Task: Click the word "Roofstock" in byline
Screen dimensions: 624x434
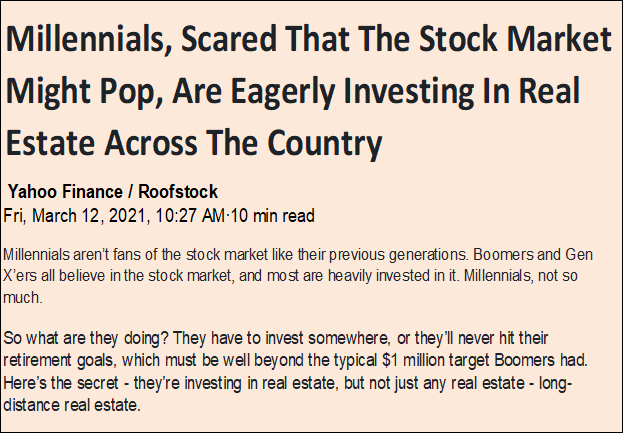Action: [x=178, y=192]
